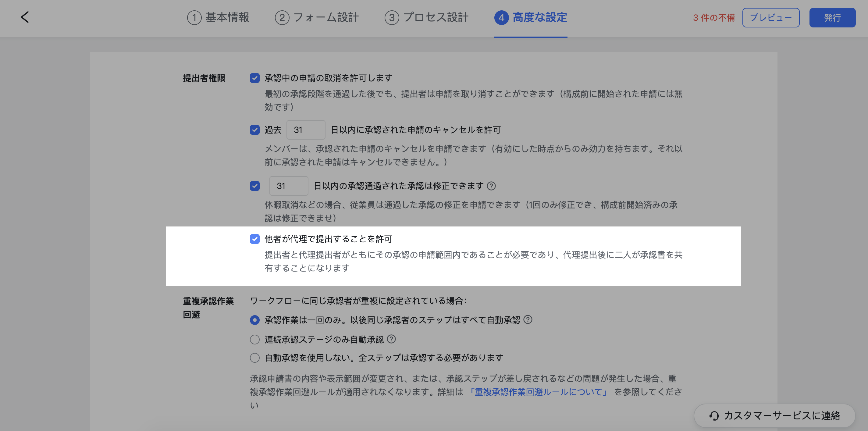The height and width of the screenshot is (431, 868).
Task: Open help icon beside すべて自動承認 option
Action: point(528,319)
